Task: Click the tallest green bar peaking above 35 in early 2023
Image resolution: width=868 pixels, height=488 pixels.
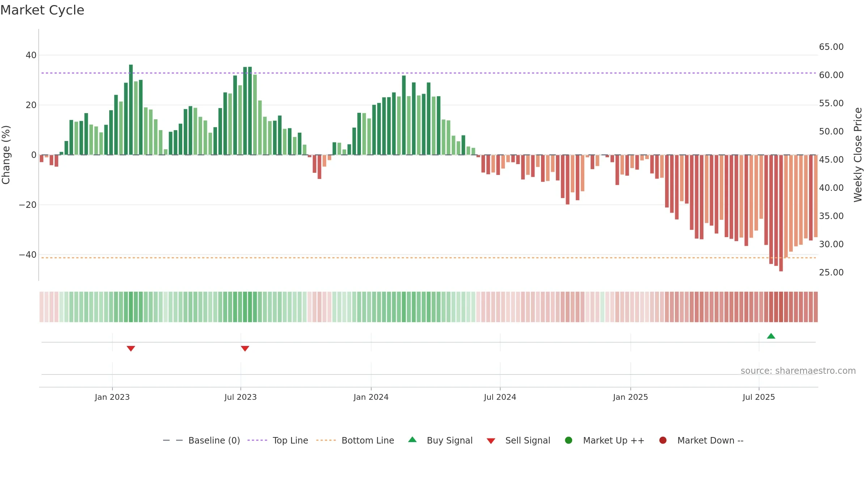Action: (131, 110)
